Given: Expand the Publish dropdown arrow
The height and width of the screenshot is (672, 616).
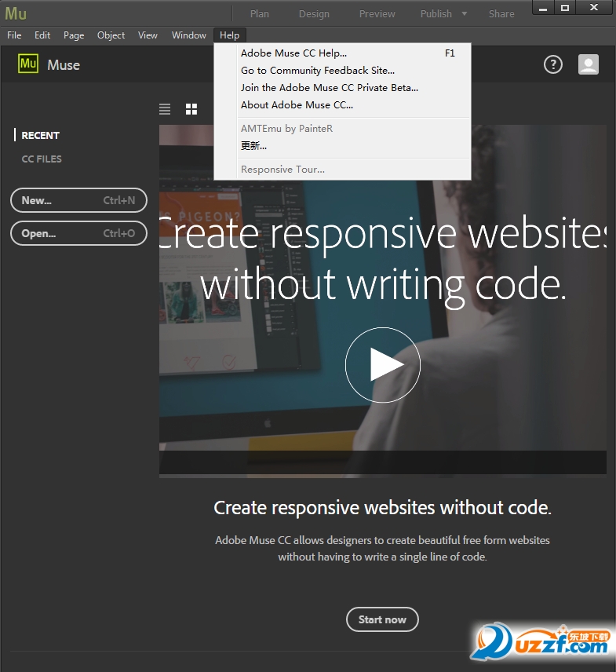Looking at the screenshot, I should point(464,13).
